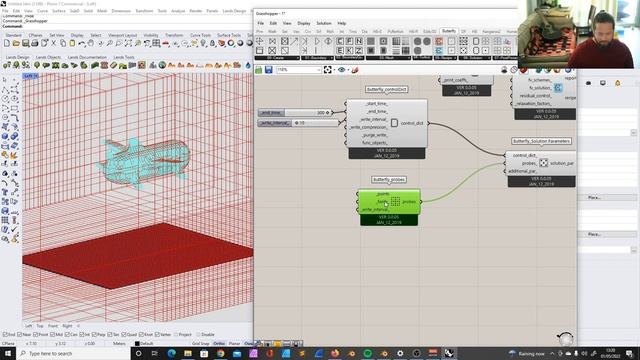Click the lock icon in Rhino toolbar
This screenshot has width=640, height=360.
(x=212, y=43)
